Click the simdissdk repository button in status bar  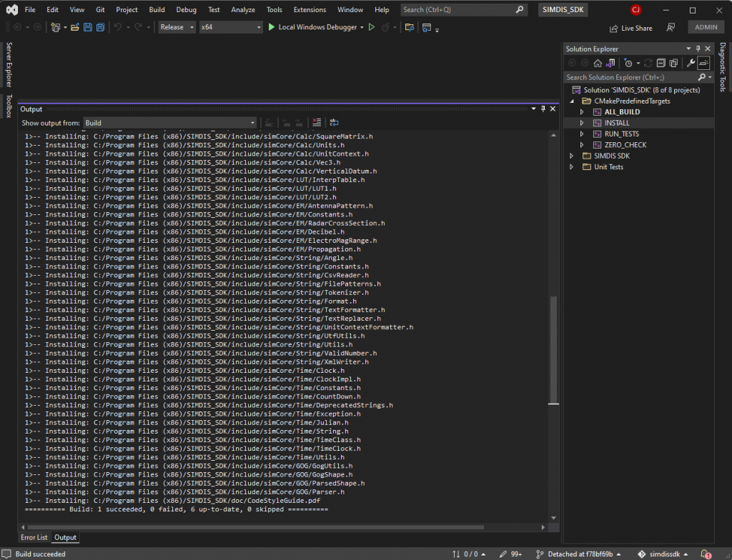(663, 554)
